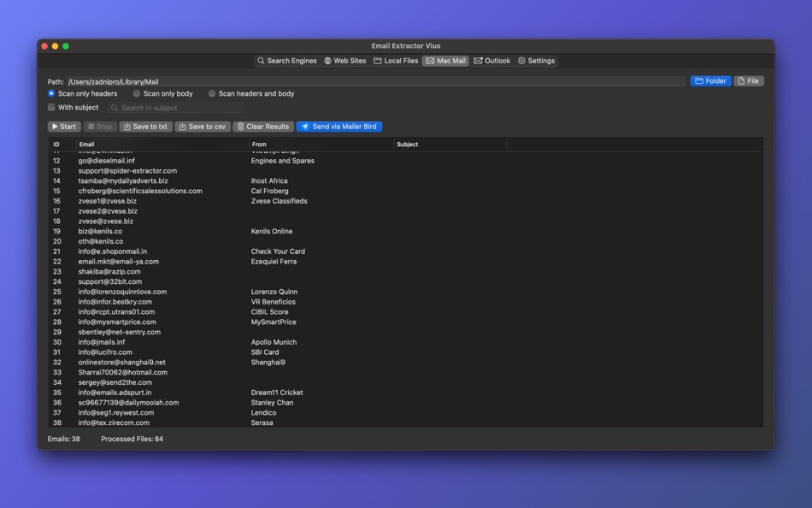Select the email row from Stanley Chan
This screenshot has width=812, height=508.
click(x=256, y=402)
